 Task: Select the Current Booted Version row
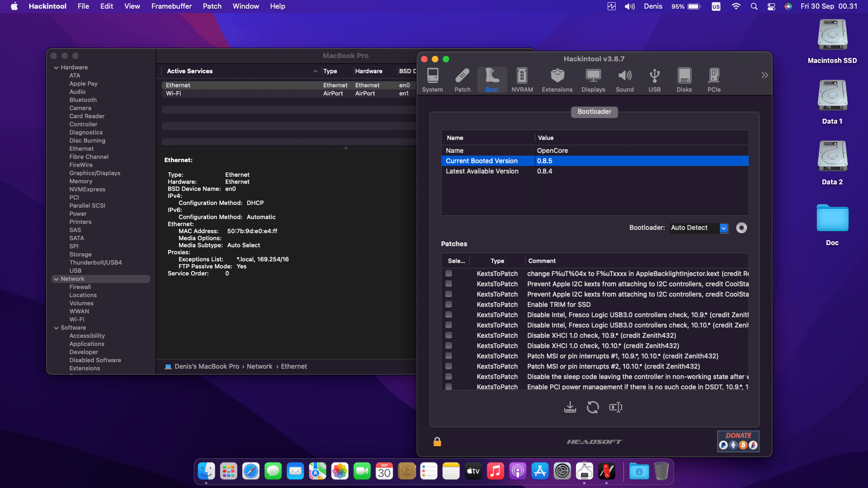[595, 161]
